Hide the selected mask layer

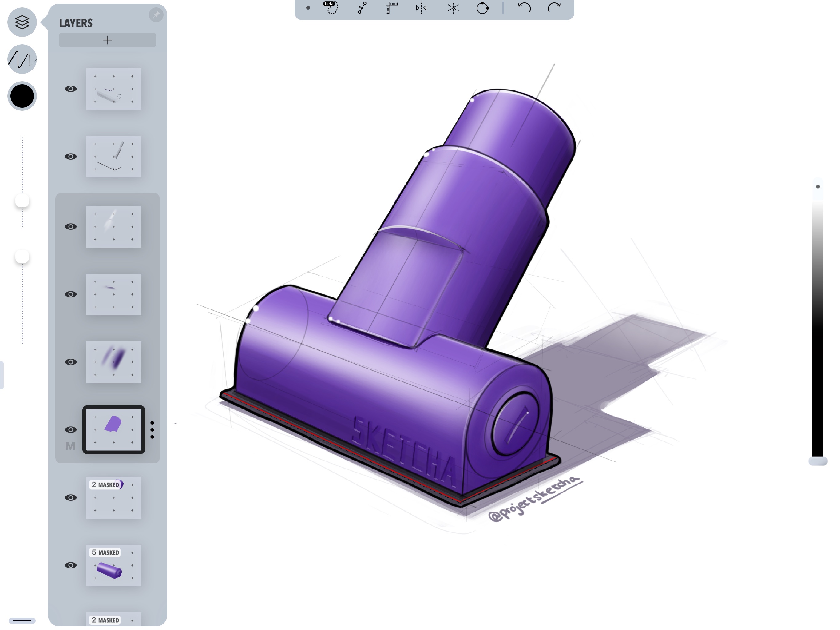tap(71, 430)
